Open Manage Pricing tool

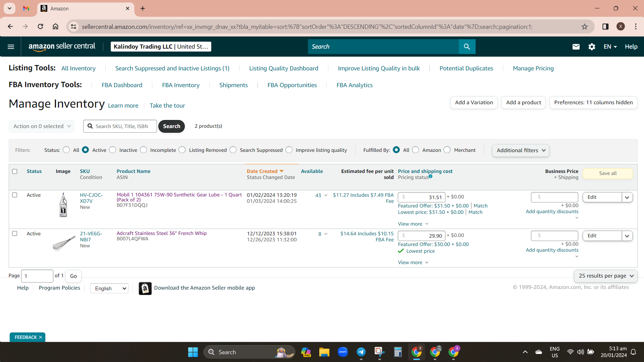(533, 68)
